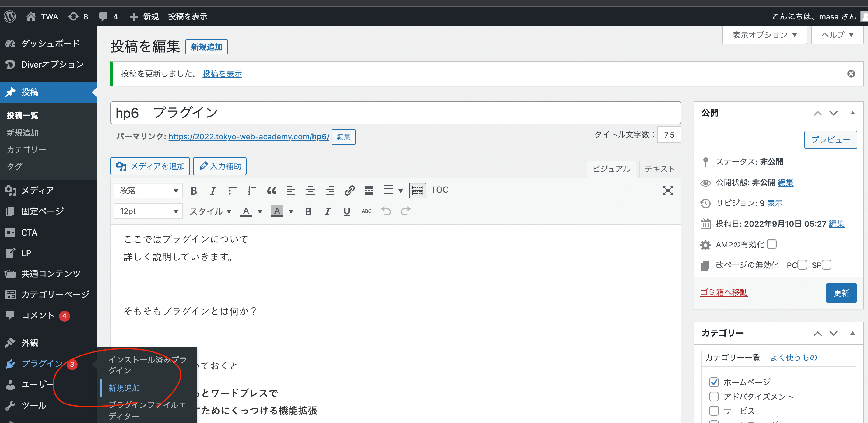The image size is (868, 423).
Task: Click the 更新 publish button
Action: coord(841,293)
